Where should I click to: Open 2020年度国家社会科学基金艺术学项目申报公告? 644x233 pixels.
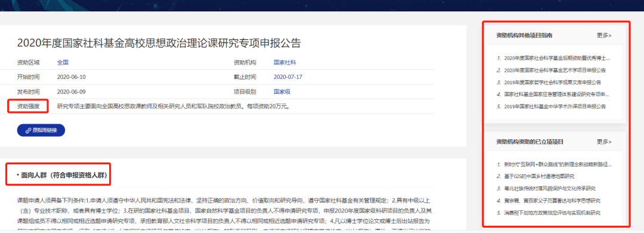tap(555, 70)
